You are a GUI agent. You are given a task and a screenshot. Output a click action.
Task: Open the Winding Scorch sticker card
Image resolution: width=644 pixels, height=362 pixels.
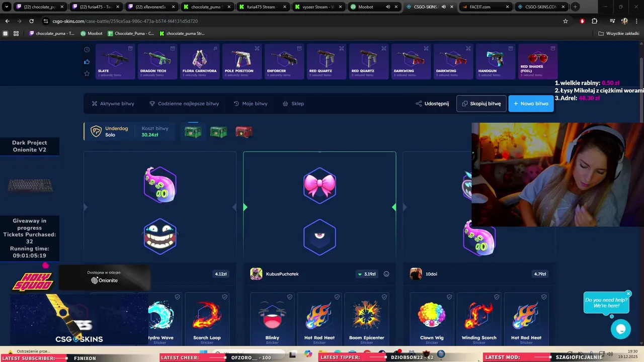[479, 319]
